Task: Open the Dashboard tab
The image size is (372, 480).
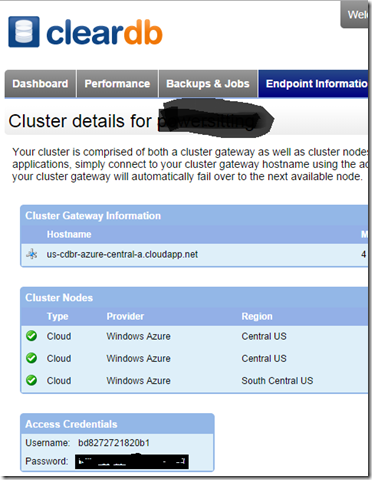Action: [x=40, y=84]
